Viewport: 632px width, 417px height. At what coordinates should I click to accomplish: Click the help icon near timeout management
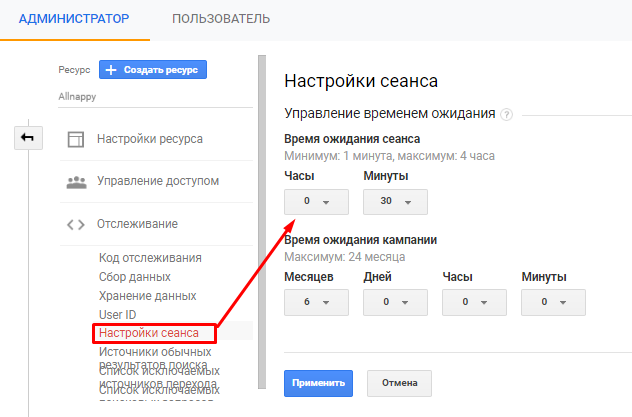click(x=507, y=114)
